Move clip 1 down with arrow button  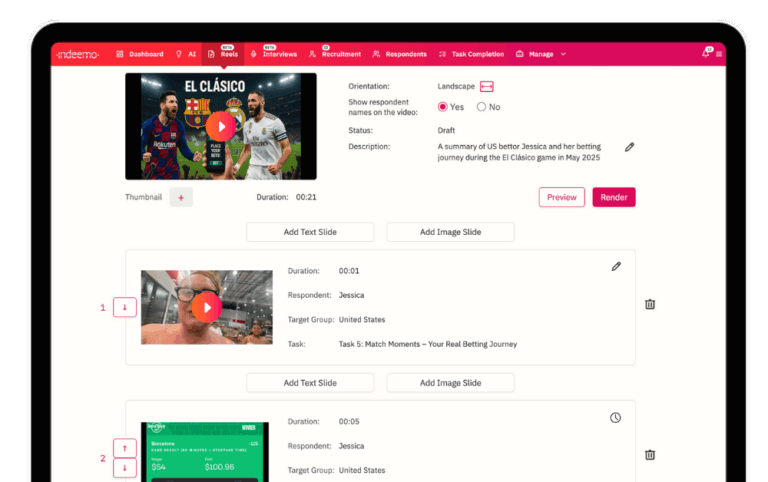point(125,308)
